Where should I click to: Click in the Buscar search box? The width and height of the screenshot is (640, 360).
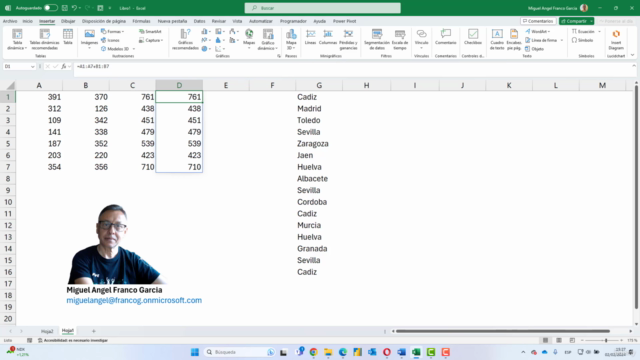(x=322, y=8)
